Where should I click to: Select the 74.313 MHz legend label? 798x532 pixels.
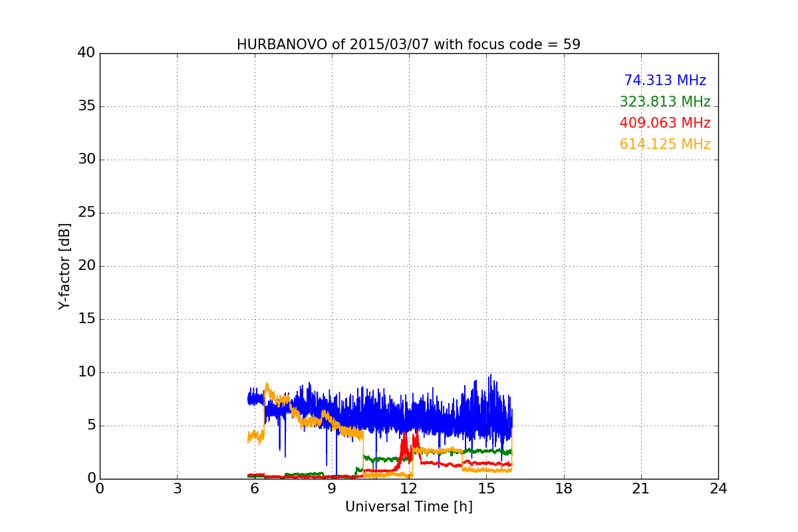(x=665, y=80)
